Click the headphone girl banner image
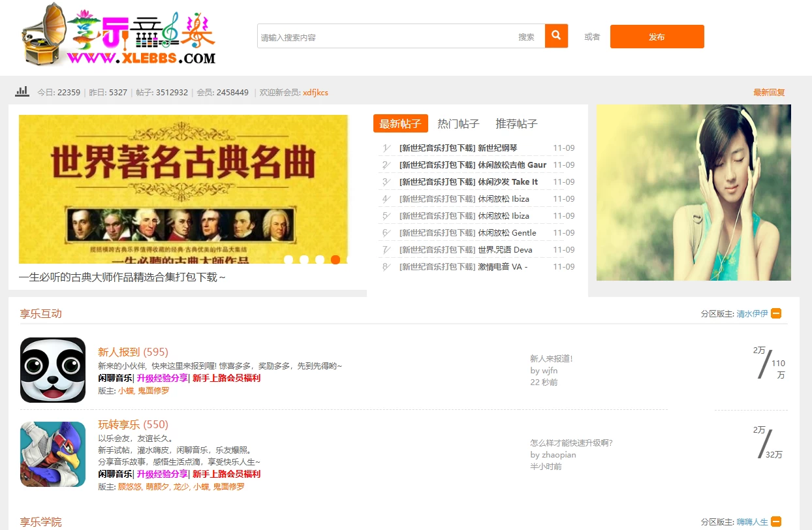This screenshot has width=812, height=530. click(x=693, y=193)
